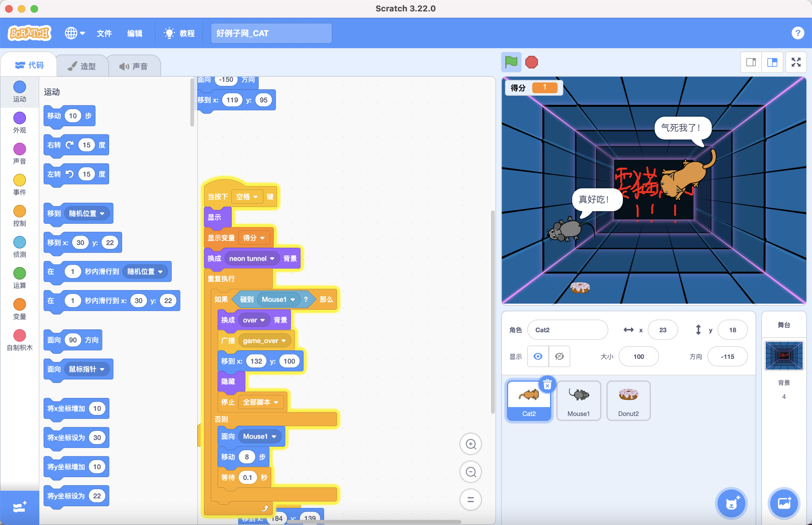The image size is (812, 525).
Task: Edit the sprite name Cat2 field
Action: coord(567,330)
